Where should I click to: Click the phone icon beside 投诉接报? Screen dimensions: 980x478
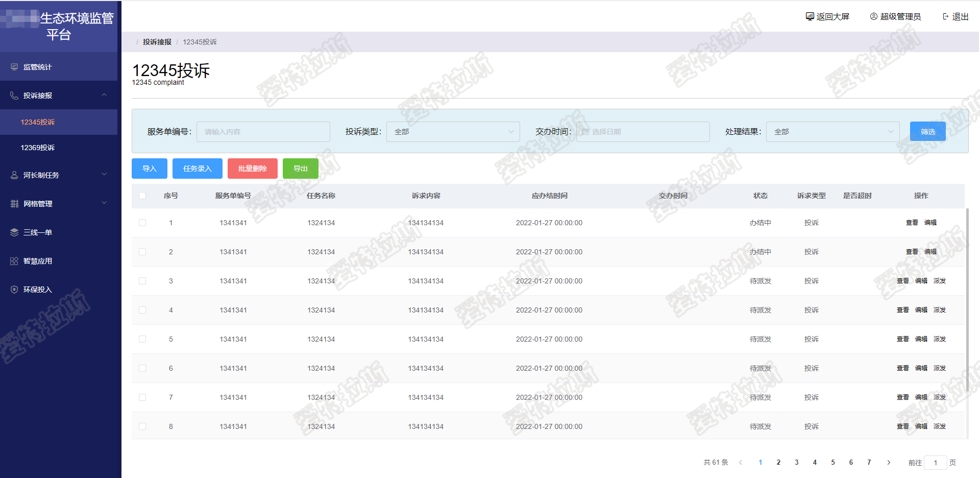[x=14, y=95]
